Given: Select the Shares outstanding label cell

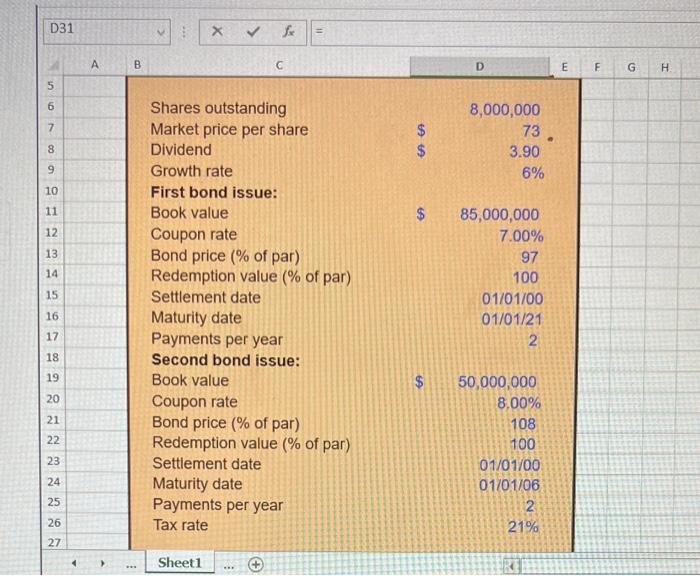Looking at the screenshot, I should point(218,108).
